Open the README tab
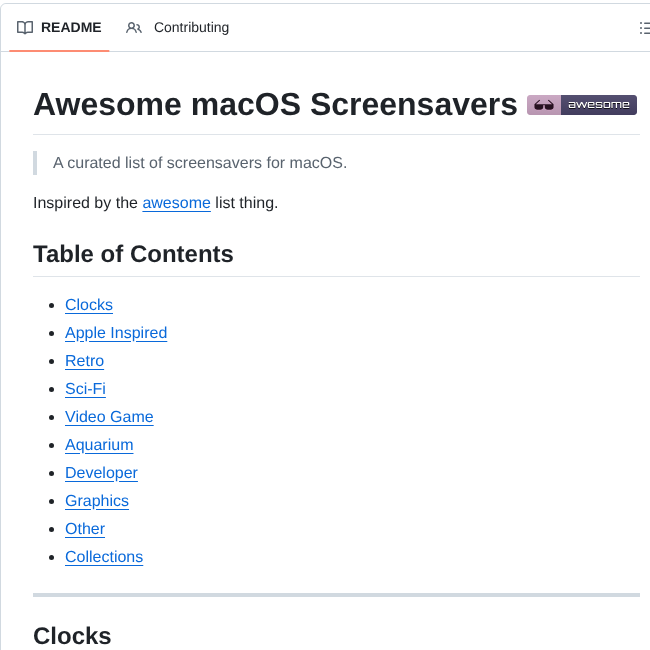650x650 pixels. [59, 27]
